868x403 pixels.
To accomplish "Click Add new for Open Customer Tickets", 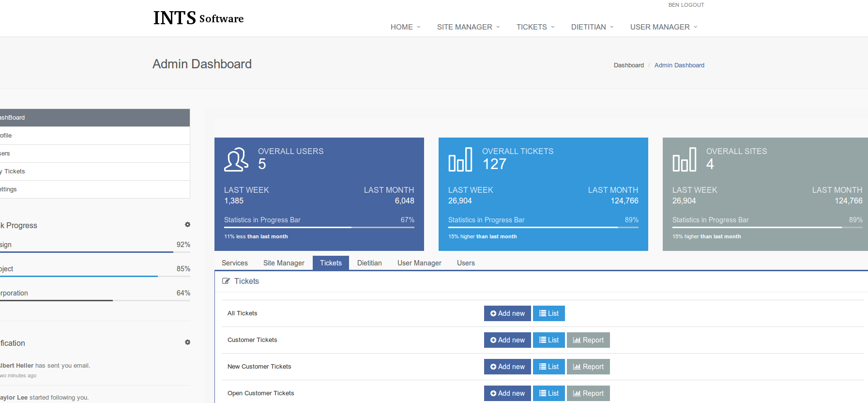I will [x=507, y=393].
